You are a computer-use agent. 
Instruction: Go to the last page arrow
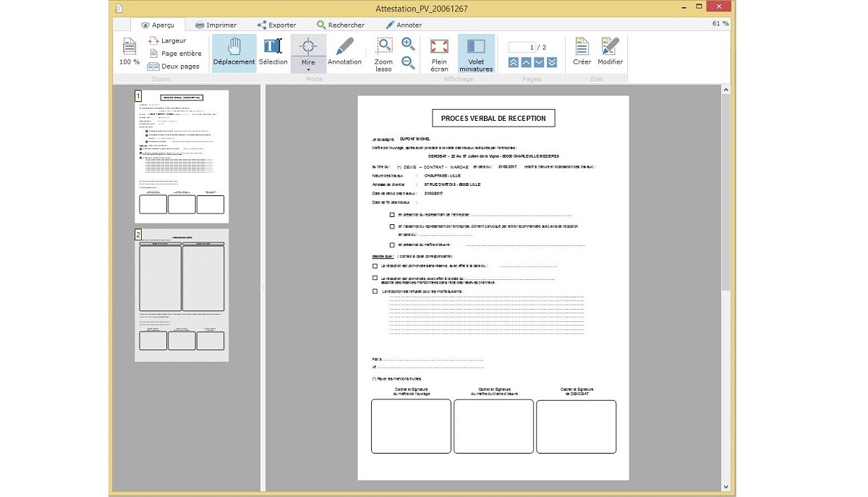point(552,63)
